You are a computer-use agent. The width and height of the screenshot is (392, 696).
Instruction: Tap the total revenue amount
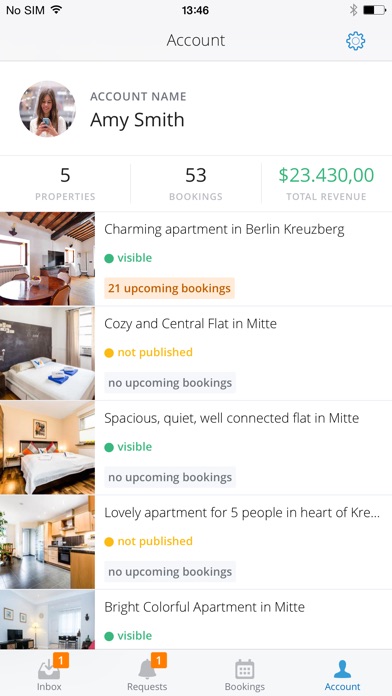[326, 175]
